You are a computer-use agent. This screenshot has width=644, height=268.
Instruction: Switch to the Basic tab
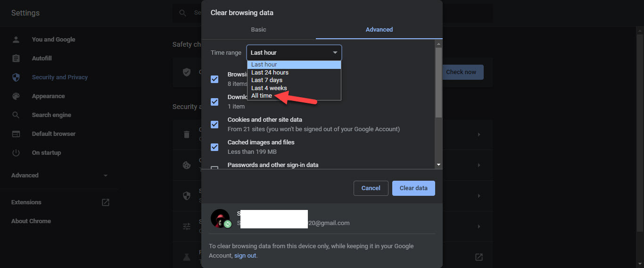click(x=258, y=30)
